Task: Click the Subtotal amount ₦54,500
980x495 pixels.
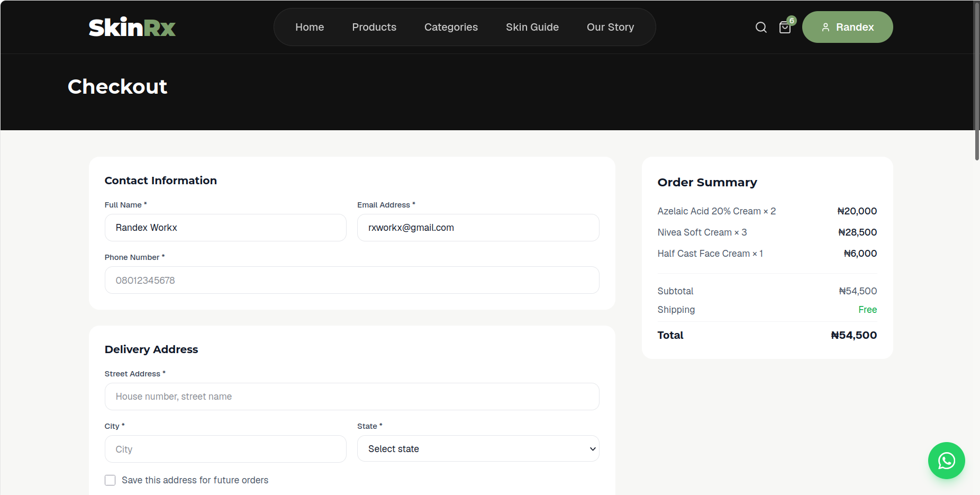Action: pyautogui.click(x=858, y=291)
